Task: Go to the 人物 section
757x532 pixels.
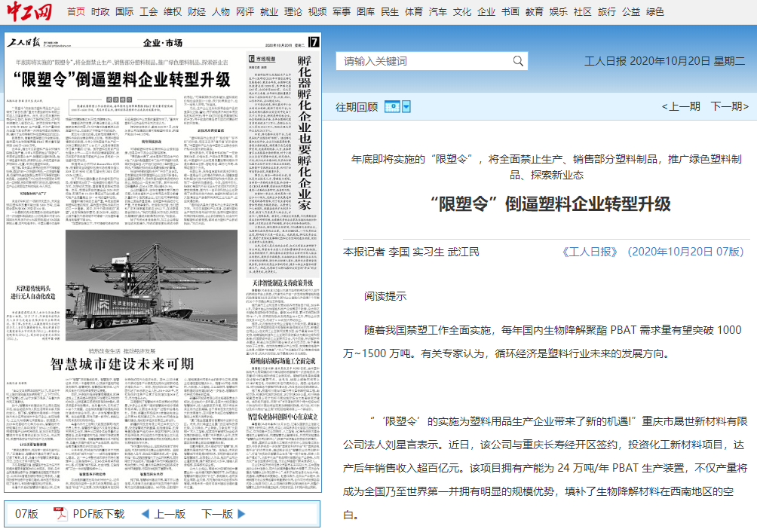Action: point(221,11)
